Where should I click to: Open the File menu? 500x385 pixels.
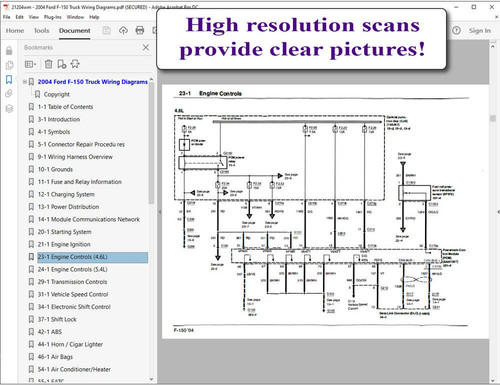click(7, 17)
